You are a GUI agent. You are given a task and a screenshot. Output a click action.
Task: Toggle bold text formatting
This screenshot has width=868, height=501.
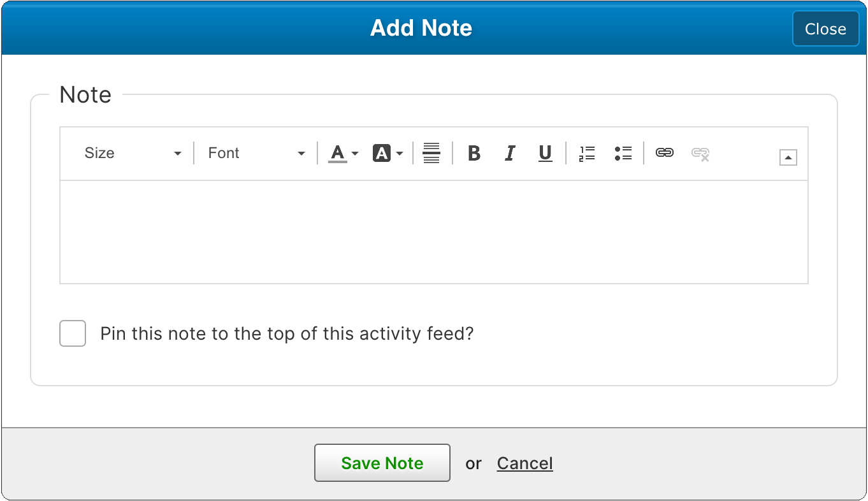(x=474, y=153)
